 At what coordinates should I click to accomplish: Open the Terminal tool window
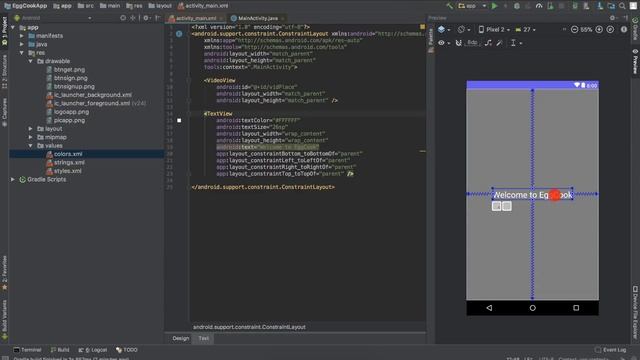click(27, 350)
